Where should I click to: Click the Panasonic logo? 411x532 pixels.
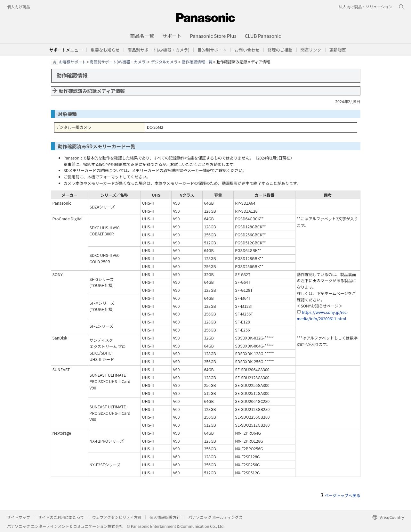(205, 18)
